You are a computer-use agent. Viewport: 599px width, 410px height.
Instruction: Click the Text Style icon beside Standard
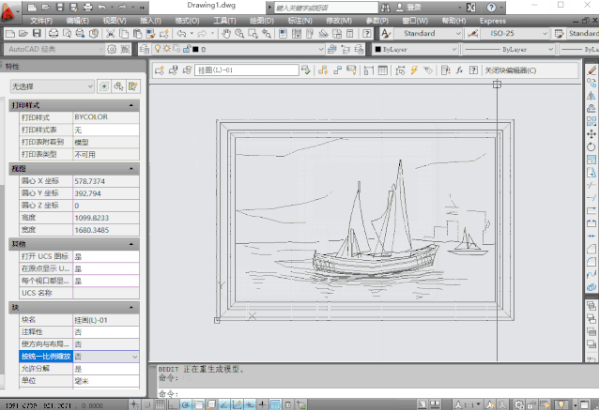386,34
